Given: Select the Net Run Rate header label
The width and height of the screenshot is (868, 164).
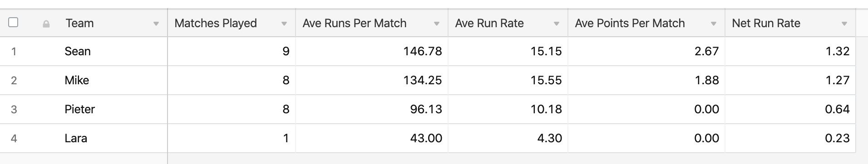Looking at the screenshot, I should (x=766, y=23).
